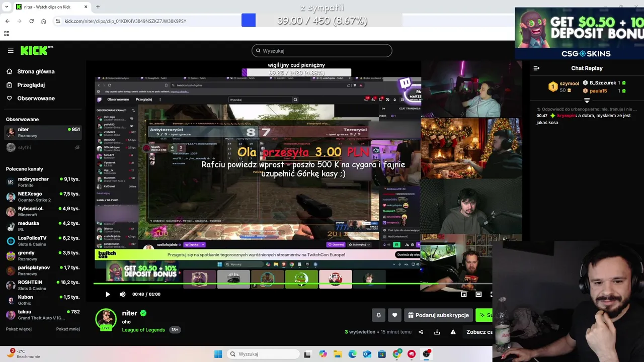This screenshot has width=644, height=362.
Task: Launch Copilot from the taskbar
Action: point(323,354)
